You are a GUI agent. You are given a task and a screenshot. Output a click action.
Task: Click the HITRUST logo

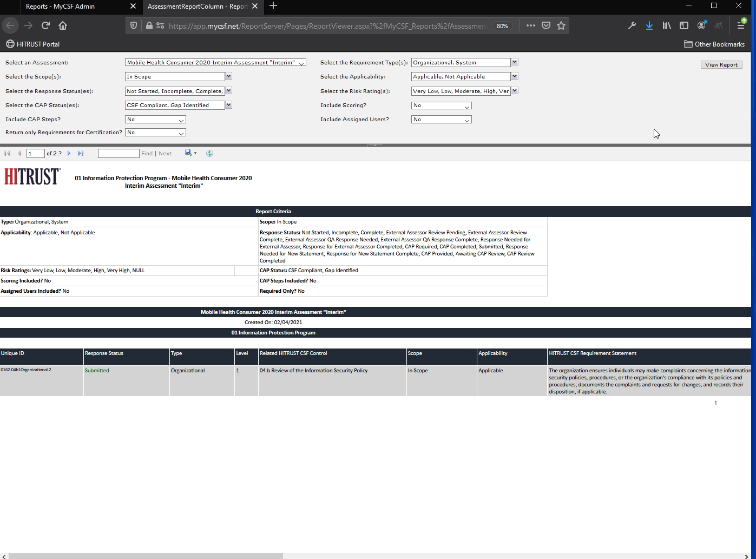pyautogui.click(x=32, y=177)
